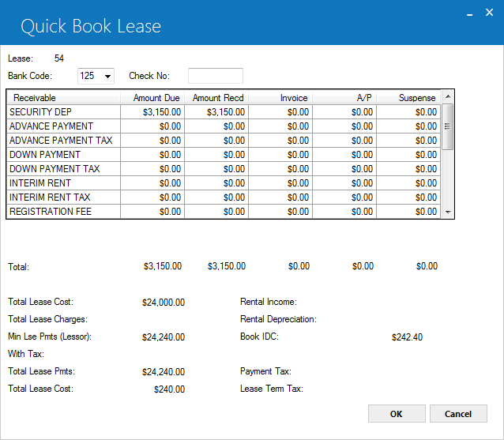Select the A/P column header
Screen dimensions: 504x440
coord(344,98)
